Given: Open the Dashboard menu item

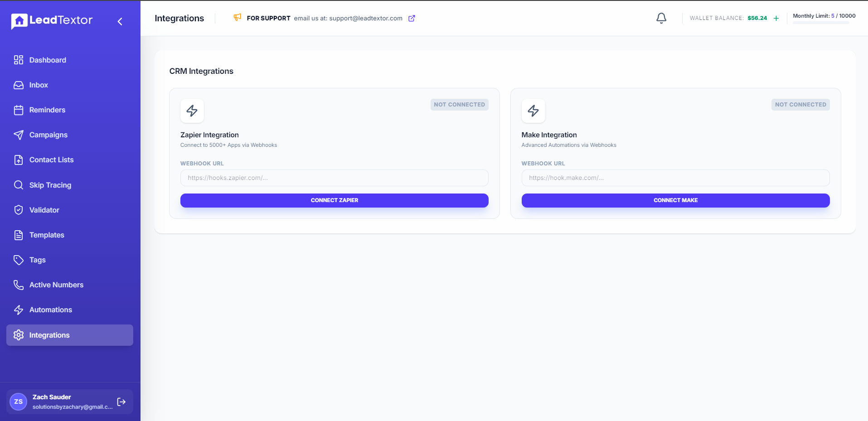Looking at the screenshot, I should (70, 60).
